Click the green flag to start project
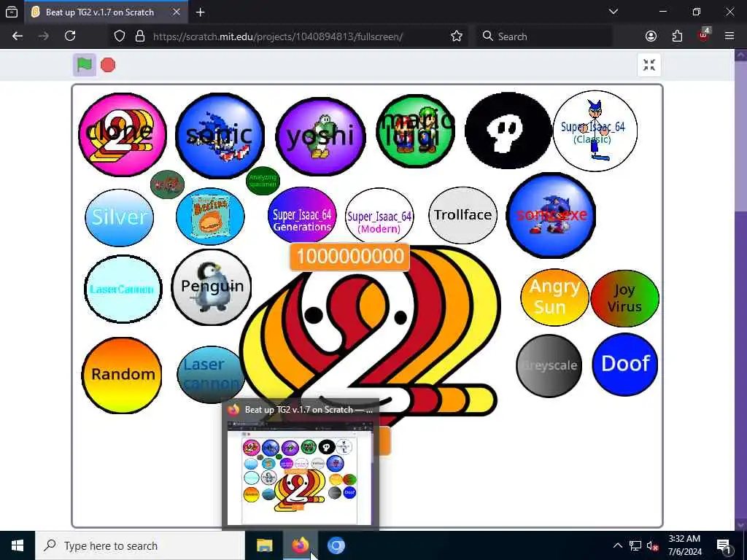Image resolution: width=747 pixels, height=560 pixels. (x=85, y=65)
